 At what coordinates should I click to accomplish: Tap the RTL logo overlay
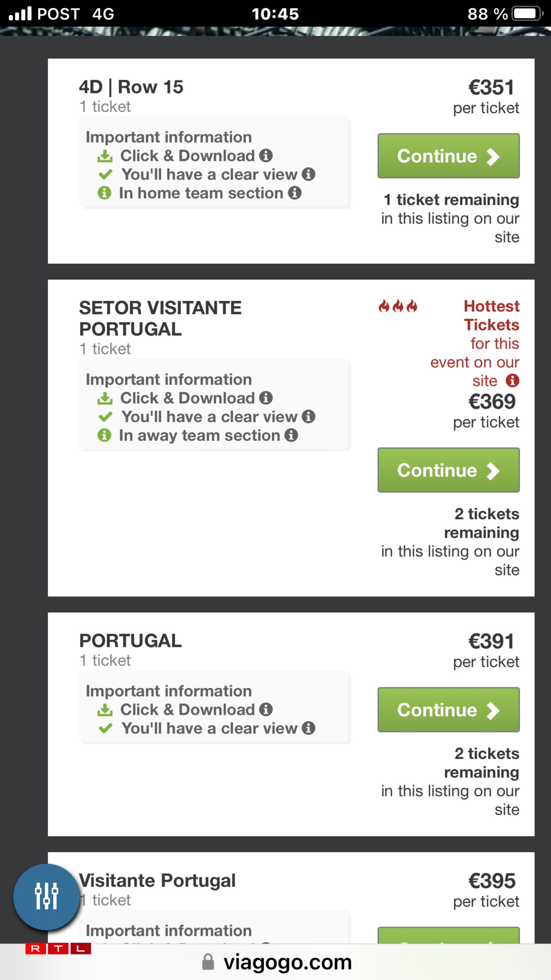coord(58,949)
